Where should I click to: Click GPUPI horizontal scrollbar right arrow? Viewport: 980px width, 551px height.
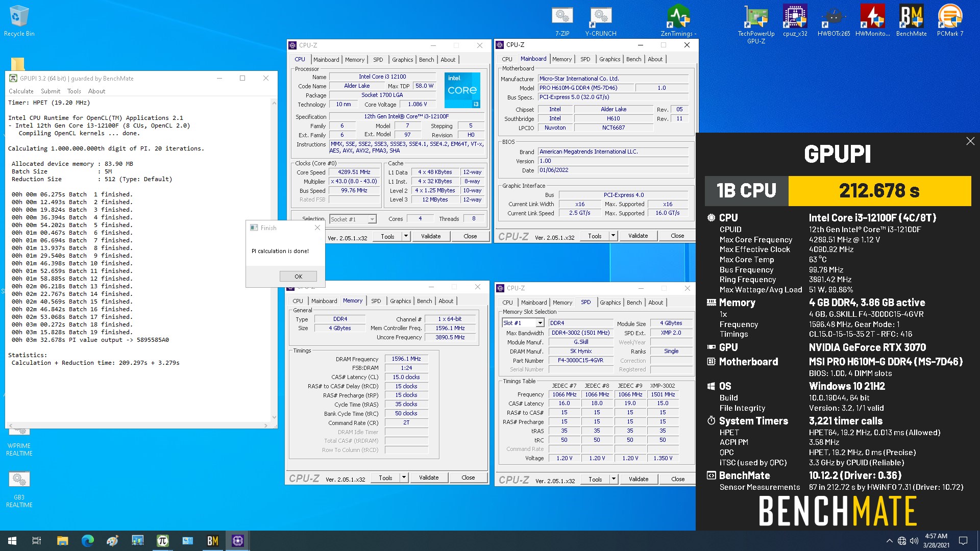[266, 425]
